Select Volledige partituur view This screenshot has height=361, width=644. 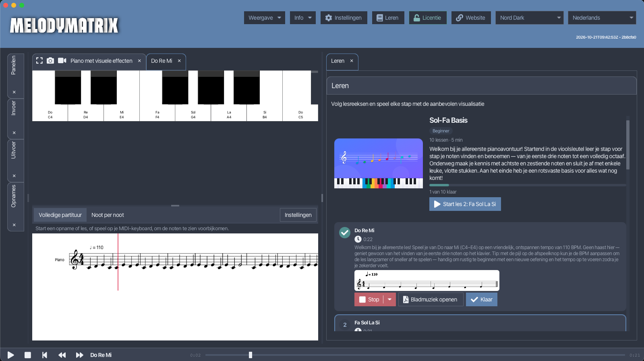tap(60, 215)
